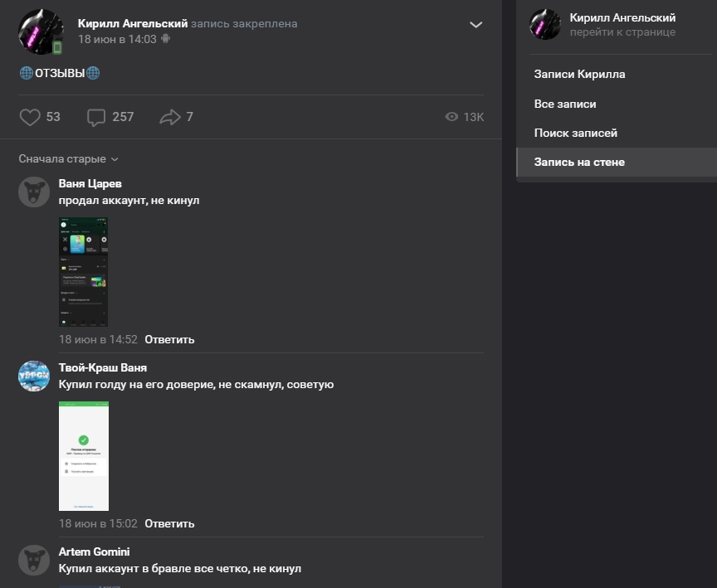The image size is (717, 588).
Task: Open Поиск записей in sidebar
Action: (575, 133)
